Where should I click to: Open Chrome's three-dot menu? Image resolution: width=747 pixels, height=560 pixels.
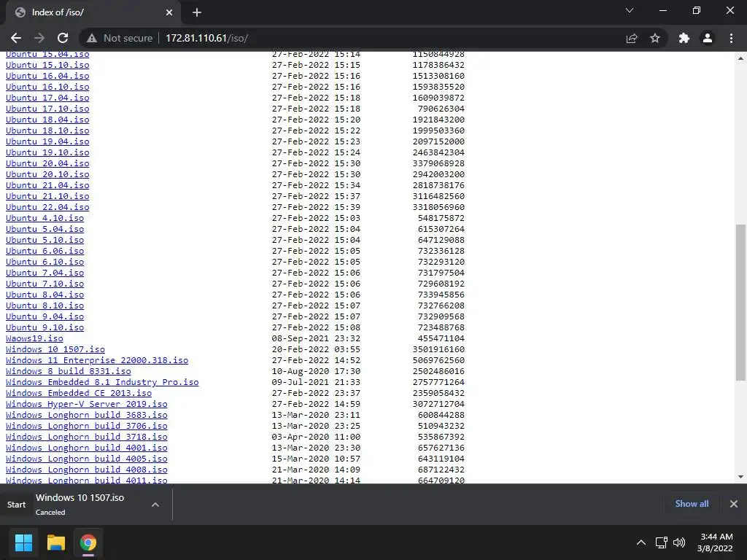click(731, 38)
